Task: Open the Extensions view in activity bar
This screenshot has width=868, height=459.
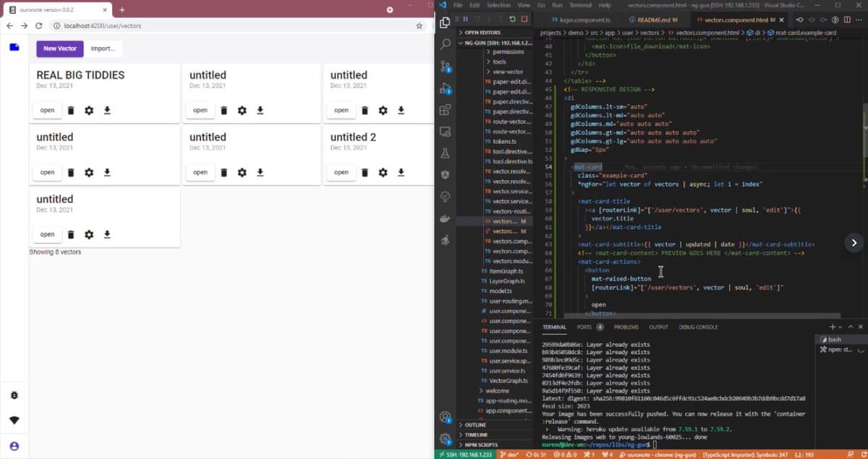Action: (x=446, y=111)
